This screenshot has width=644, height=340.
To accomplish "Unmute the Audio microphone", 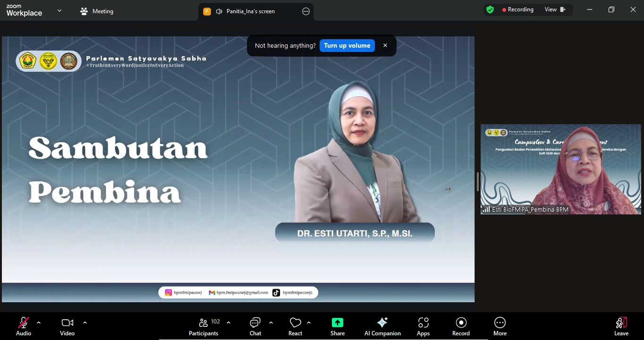I will coord(23,323).
